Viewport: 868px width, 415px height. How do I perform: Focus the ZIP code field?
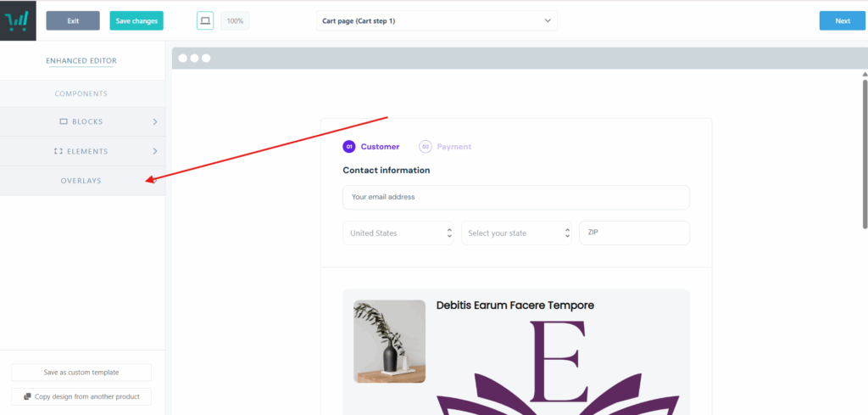tap(634, 233)
